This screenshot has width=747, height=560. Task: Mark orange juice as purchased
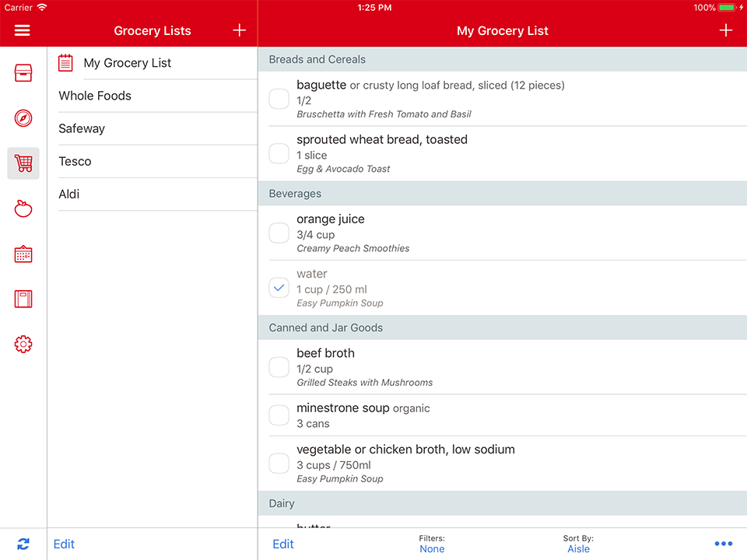tap(279, 233)
